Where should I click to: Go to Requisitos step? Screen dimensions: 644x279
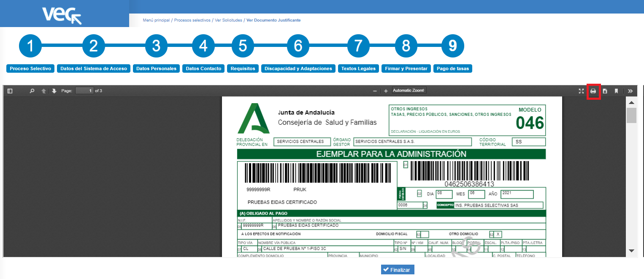pos(243,68)
